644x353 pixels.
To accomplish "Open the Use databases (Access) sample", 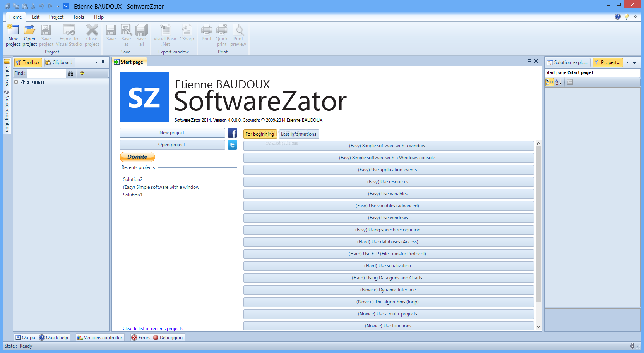I will [x=389, y=242].
